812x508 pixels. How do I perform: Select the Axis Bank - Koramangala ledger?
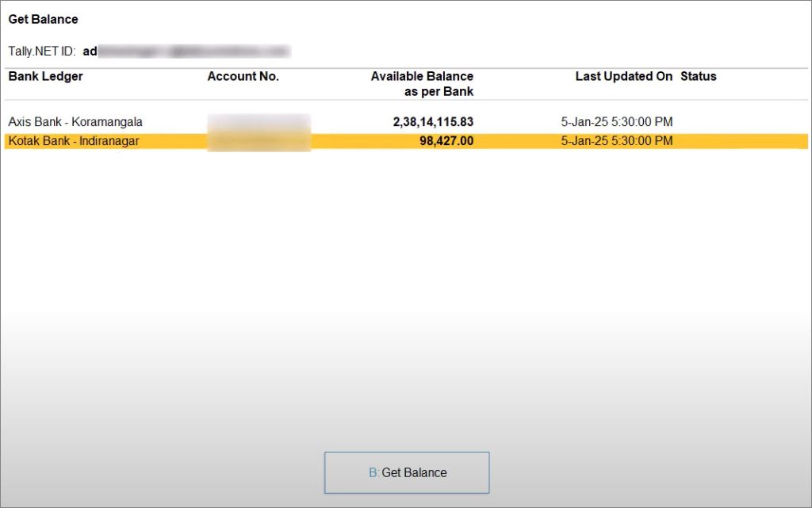click(x=75, y=122)
